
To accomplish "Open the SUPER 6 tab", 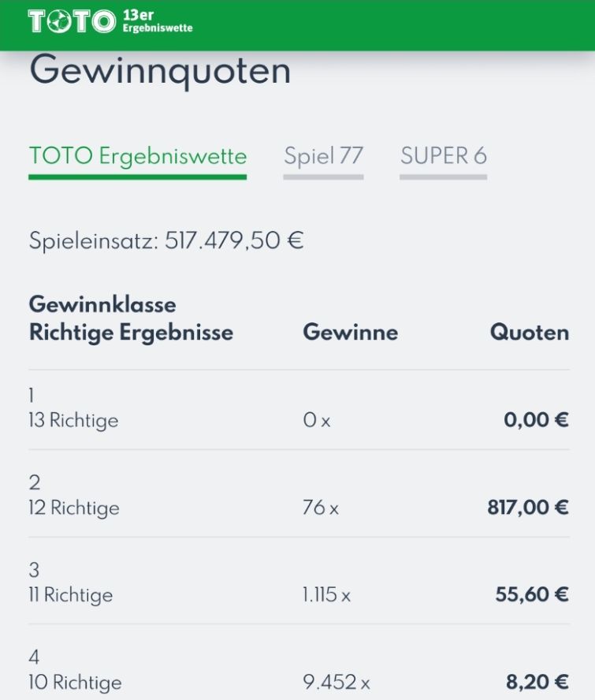I will click(443, 161).
